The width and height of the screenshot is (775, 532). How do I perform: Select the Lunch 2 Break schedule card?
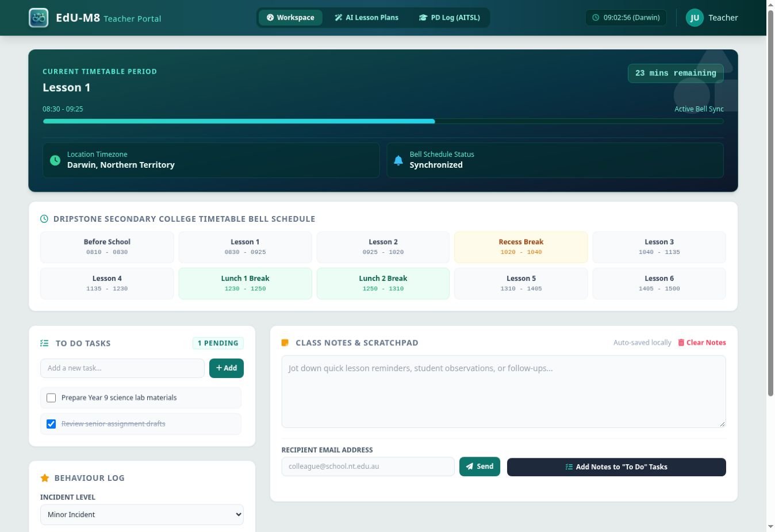383,283
